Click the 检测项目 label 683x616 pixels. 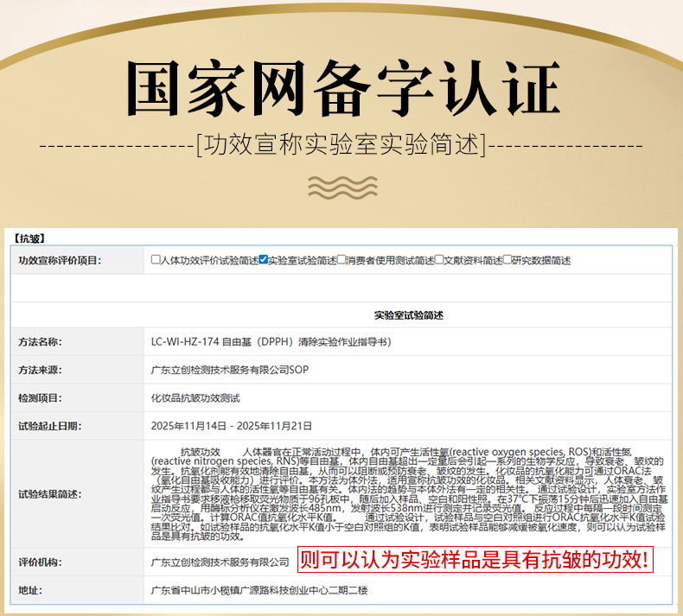click(40, 398)
